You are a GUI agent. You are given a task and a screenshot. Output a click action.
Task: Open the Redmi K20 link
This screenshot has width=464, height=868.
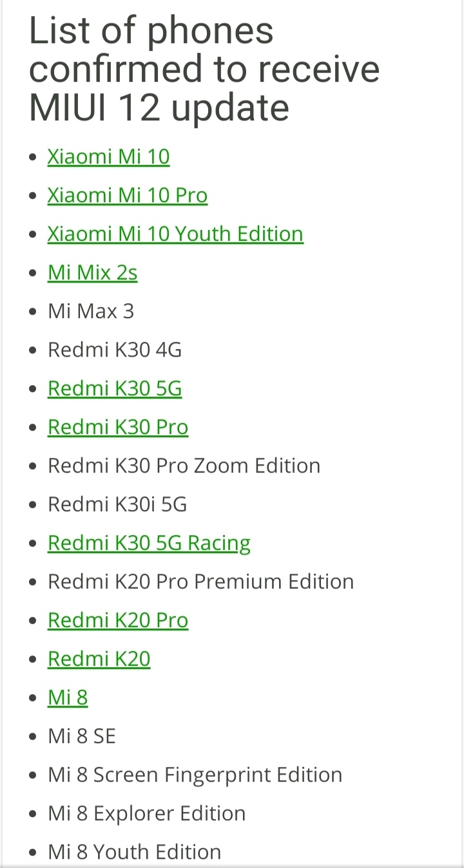pos(99,659)
